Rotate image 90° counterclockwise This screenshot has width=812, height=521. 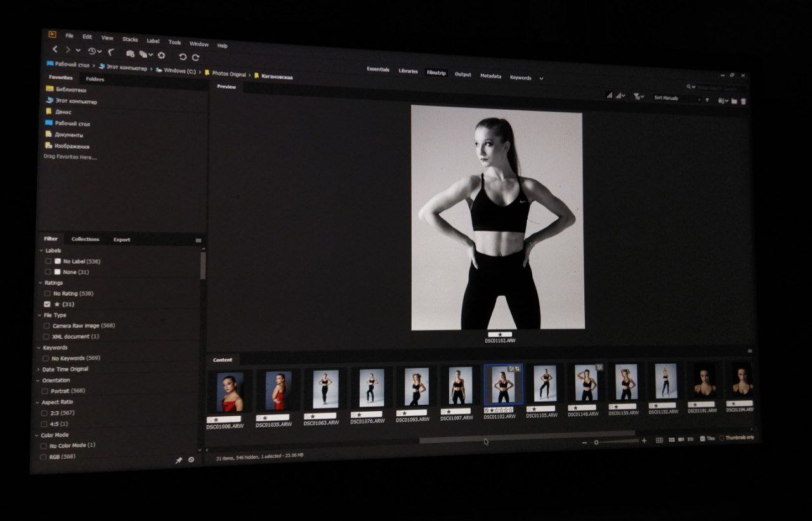coord(183,56)
